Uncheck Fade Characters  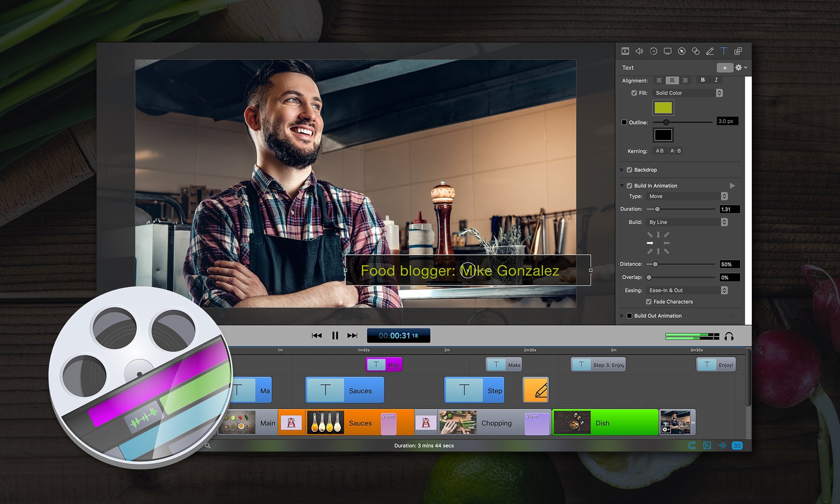click(649, 301)
